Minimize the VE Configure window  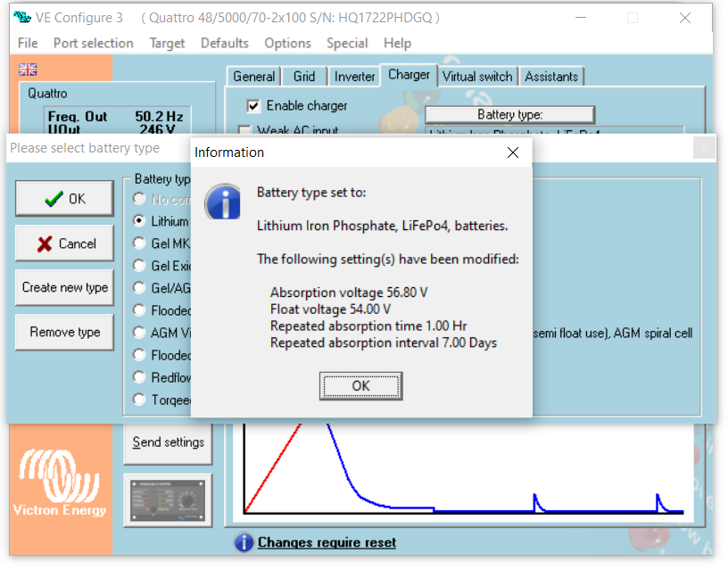(581, 18)
